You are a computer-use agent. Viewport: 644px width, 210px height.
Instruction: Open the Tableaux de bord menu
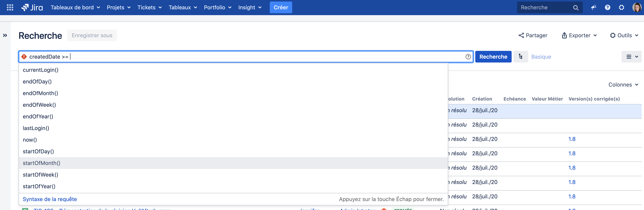(x=75, y=8)
